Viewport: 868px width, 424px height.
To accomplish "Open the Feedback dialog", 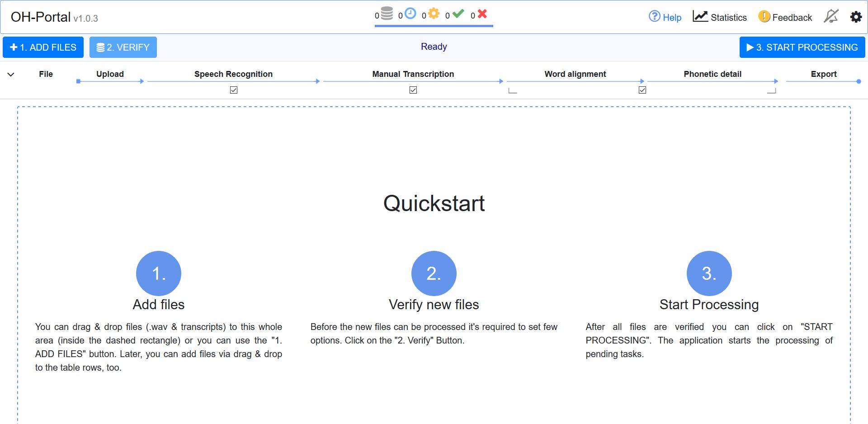I will pyautogui.click(x=785, y=17).
